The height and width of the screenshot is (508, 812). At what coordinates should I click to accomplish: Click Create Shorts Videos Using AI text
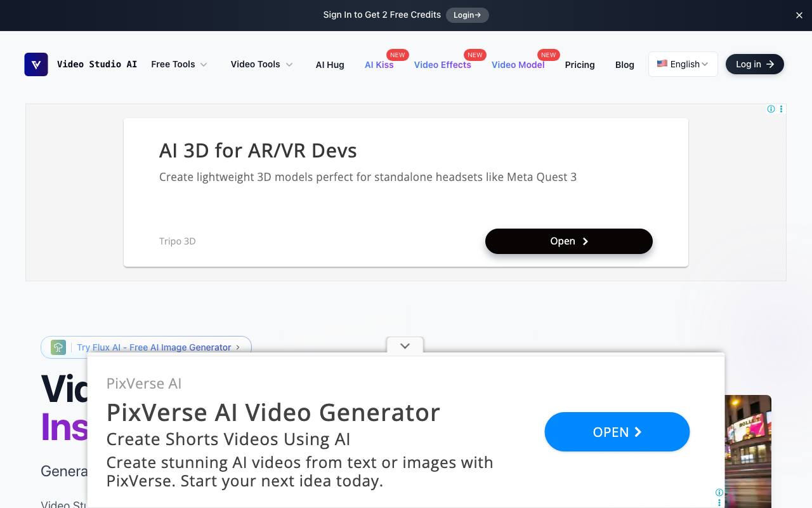click(228, 439)
